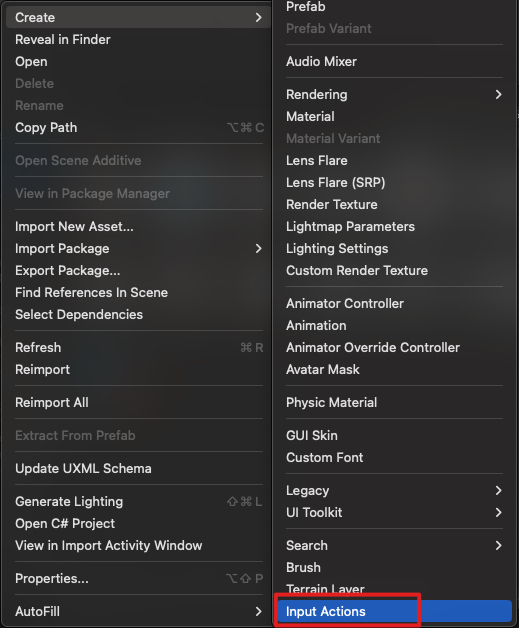Expand the Rendering submenu arrow

(x=498, y=95)
